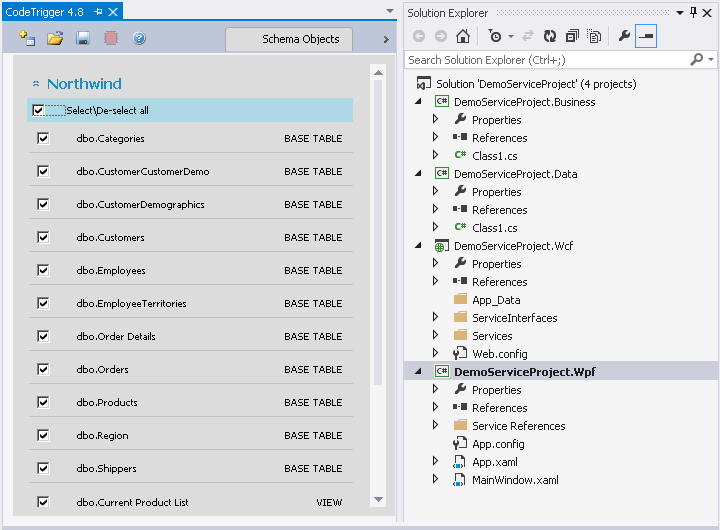Open a project with the folder icon

[55, 38]
